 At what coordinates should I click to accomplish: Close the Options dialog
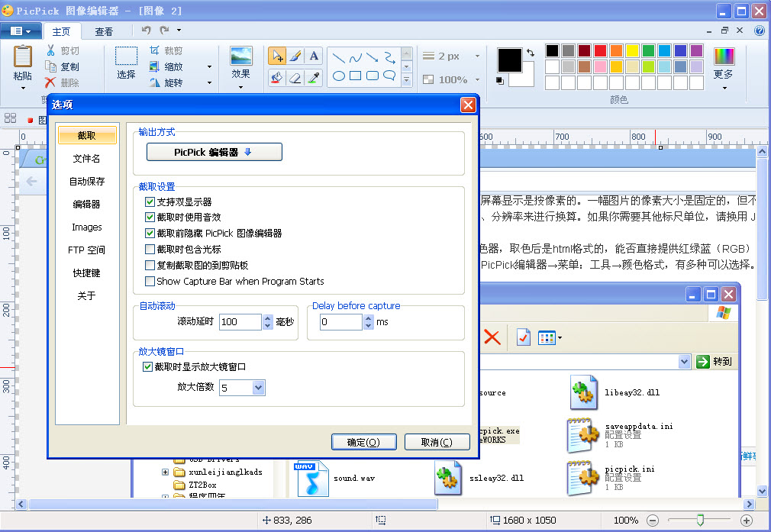pyautogui.click(x=468, y=105)
